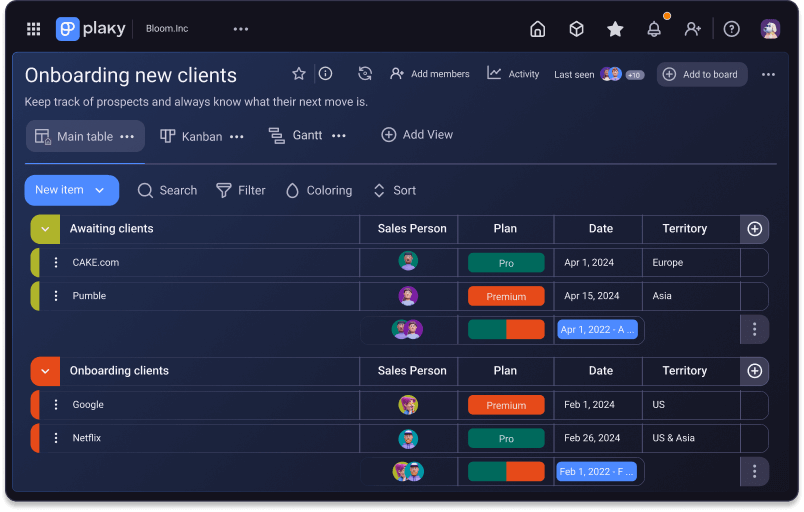804x512 pixels.
Task: Switch to the Kanban view
Action: 191,136
